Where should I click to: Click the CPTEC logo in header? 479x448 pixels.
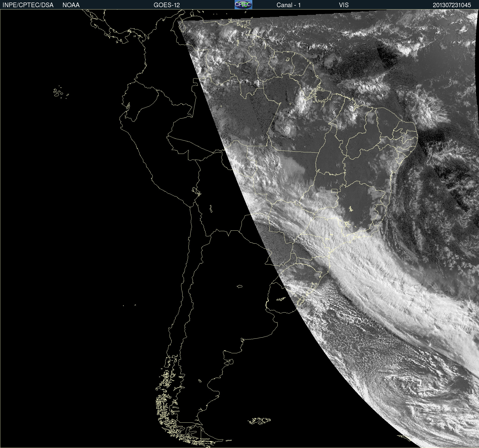pyautogui.click(x=243, y=5)
